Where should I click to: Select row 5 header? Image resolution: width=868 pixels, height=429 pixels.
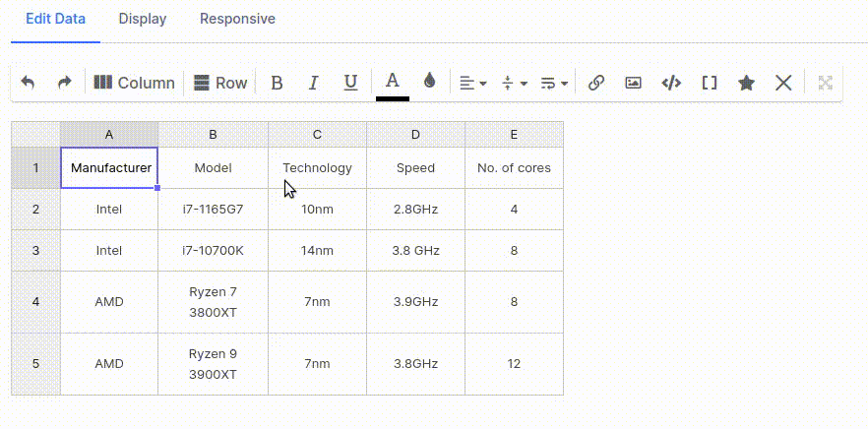(x=36, y=364)
